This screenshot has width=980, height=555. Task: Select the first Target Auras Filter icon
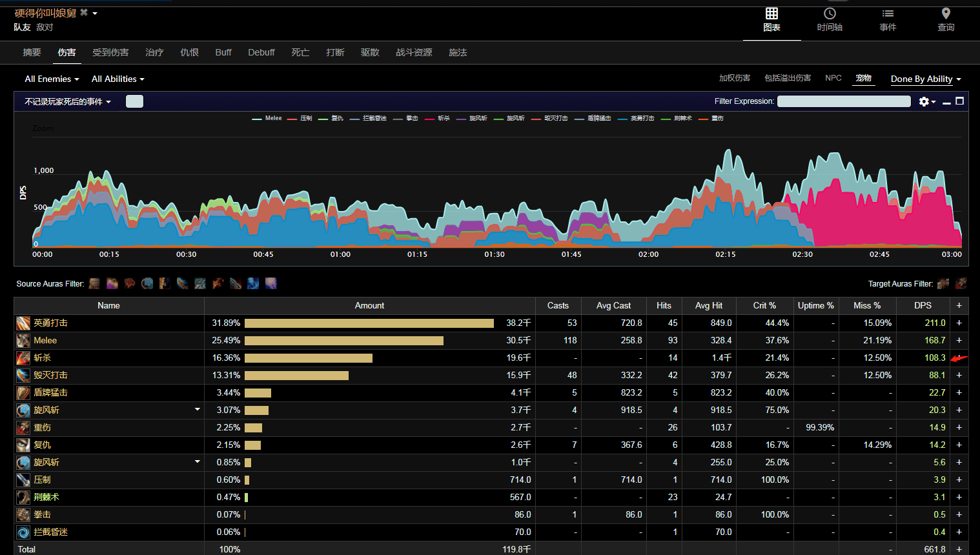pos(943,283)
